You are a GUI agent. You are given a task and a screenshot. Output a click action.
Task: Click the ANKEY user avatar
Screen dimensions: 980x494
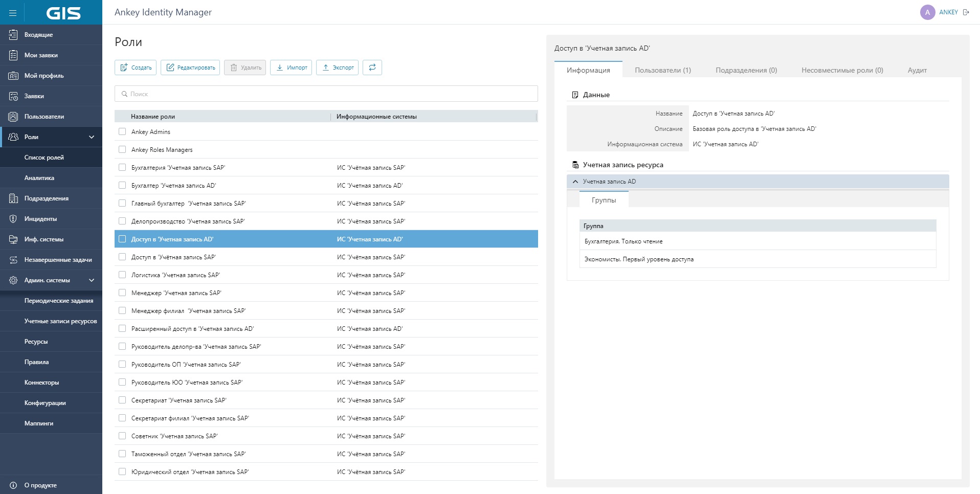[x=927, y=12]
